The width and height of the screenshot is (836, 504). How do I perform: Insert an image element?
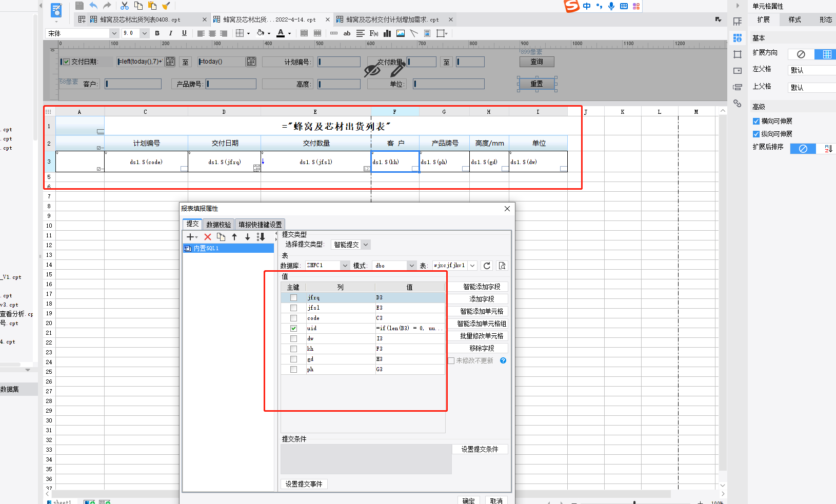[401, 33]
